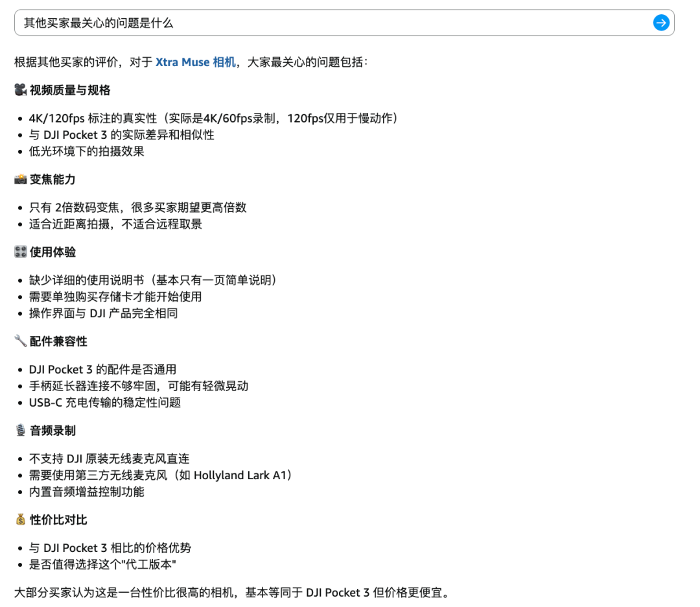
Task: Click the line 低光环境下的拍摄效果
Action: (87, 151)
